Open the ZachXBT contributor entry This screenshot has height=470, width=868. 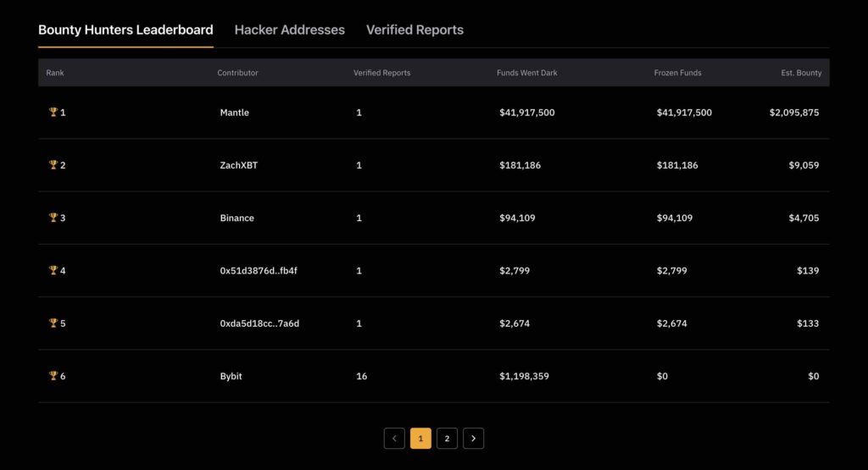[x=238, y=165]
